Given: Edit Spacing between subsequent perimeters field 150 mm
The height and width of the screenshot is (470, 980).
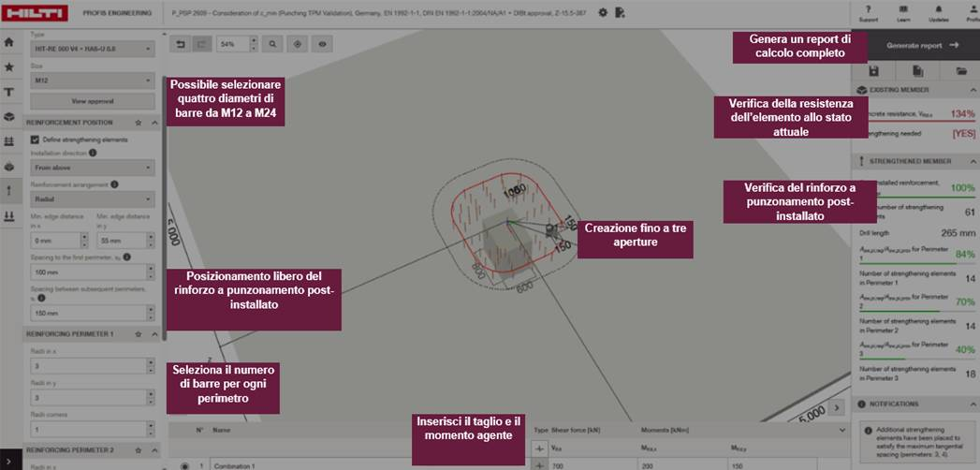Looking at the screenshot, I should click(88, 313).
